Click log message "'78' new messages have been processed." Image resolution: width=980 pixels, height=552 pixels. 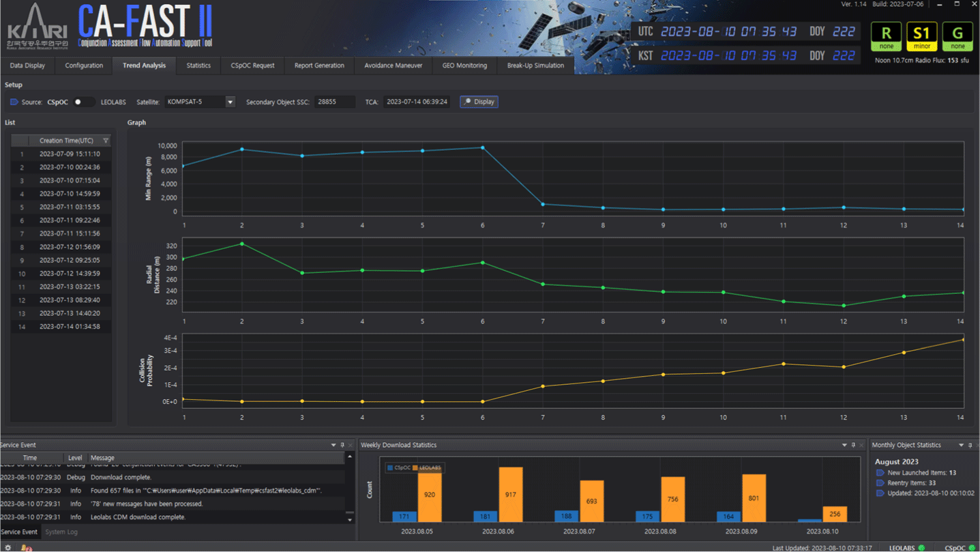[147, 504]
